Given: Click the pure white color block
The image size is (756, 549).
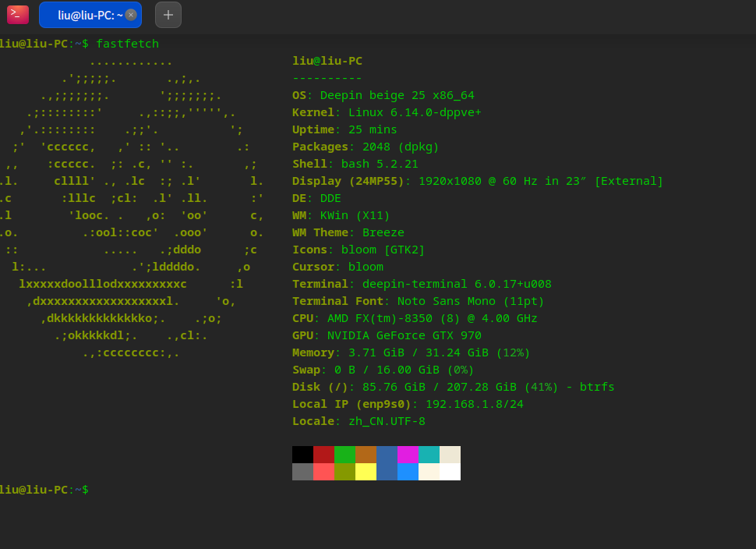Looking at the screenshot, I should point(450,472).
